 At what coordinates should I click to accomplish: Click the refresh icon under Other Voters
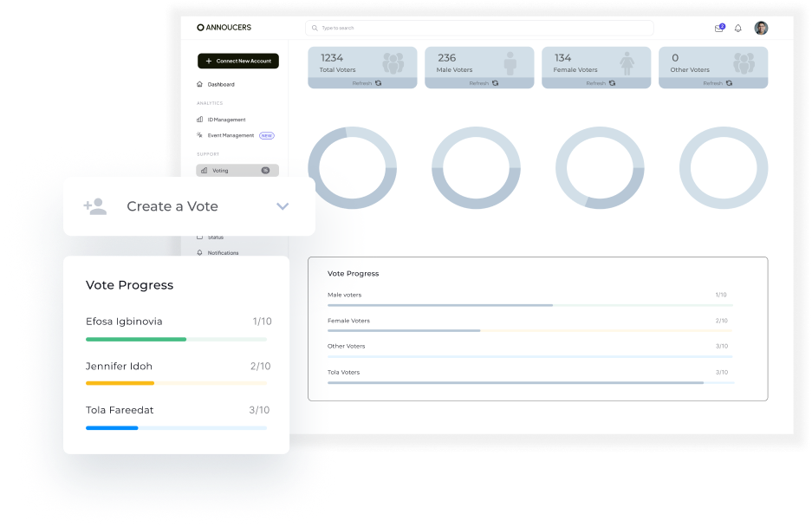pyautogui.click(x=729, y=83)
